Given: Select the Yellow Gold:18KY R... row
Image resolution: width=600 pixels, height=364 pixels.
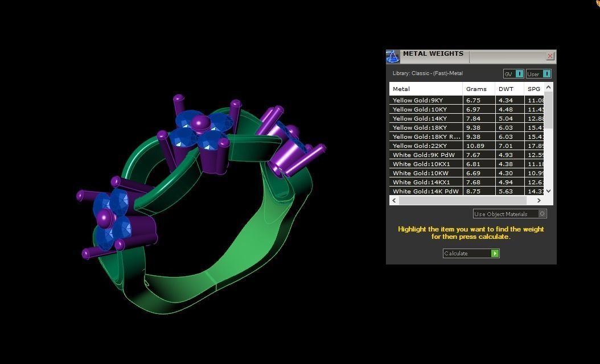Looking at the screenshot, I should coord(467,136).
